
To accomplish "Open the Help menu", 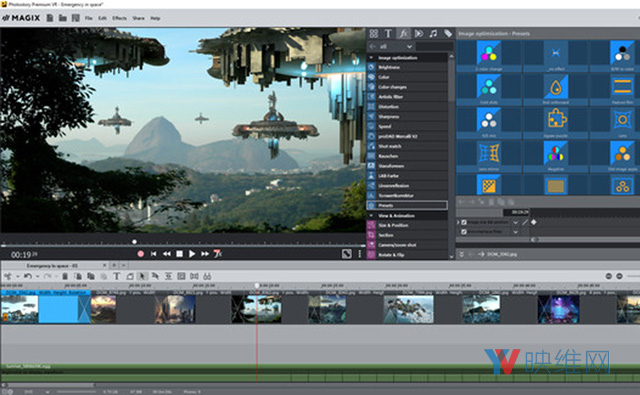I will point(155,18).
